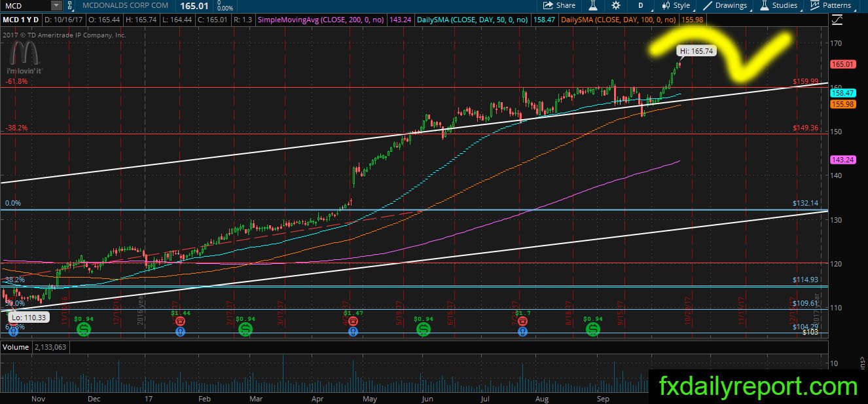Click the MCD symbol input field
Viewport: 868px width, 404px height.
(26, 5)
